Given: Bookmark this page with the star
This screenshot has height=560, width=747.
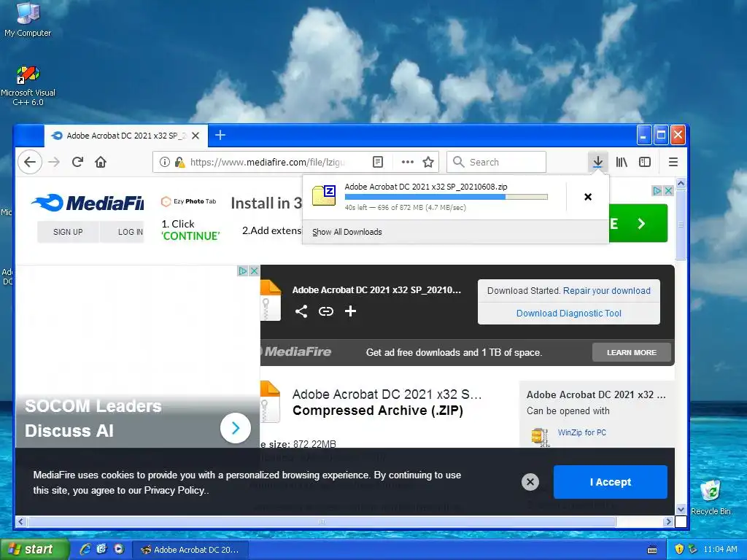Looking at the screenshot, I should click(428, 162).
